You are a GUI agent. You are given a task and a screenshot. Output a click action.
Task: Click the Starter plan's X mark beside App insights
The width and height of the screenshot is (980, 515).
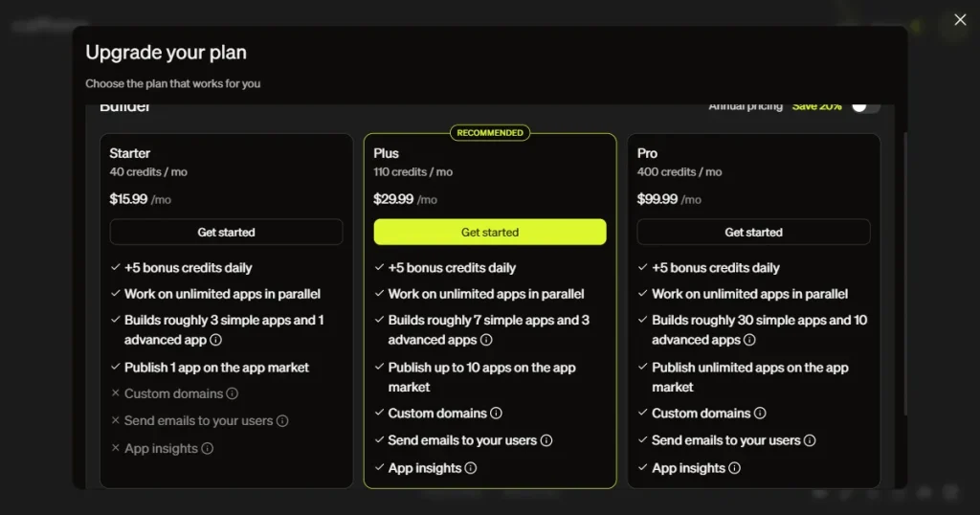[x=115, y=448]
